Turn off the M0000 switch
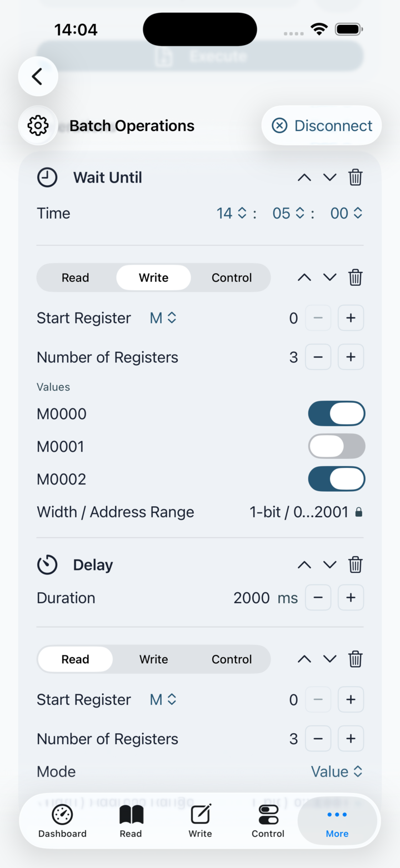This screenshot has width=400, height=868. (337, 414)
